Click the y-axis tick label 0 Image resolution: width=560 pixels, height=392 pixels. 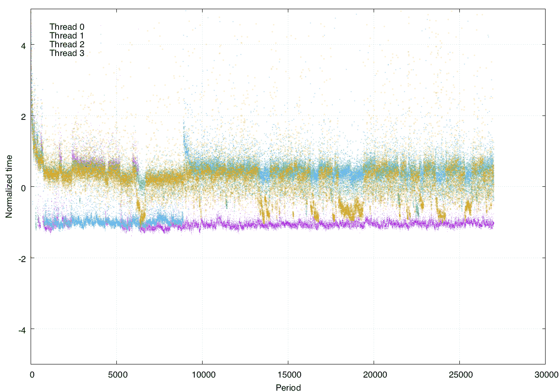click(x=23, y=187)
